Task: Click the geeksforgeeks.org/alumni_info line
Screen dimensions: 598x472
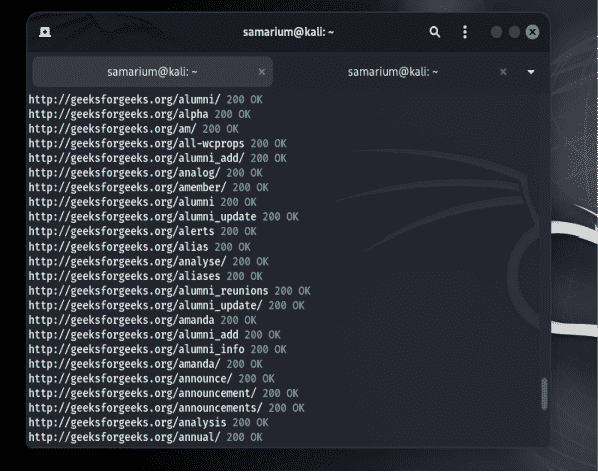Action: (x=157, y=349)
